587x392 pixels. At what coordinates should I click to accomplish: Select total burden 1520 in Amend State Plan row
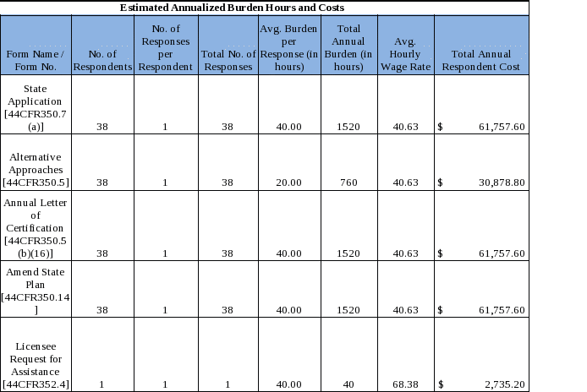pos(348,310)
